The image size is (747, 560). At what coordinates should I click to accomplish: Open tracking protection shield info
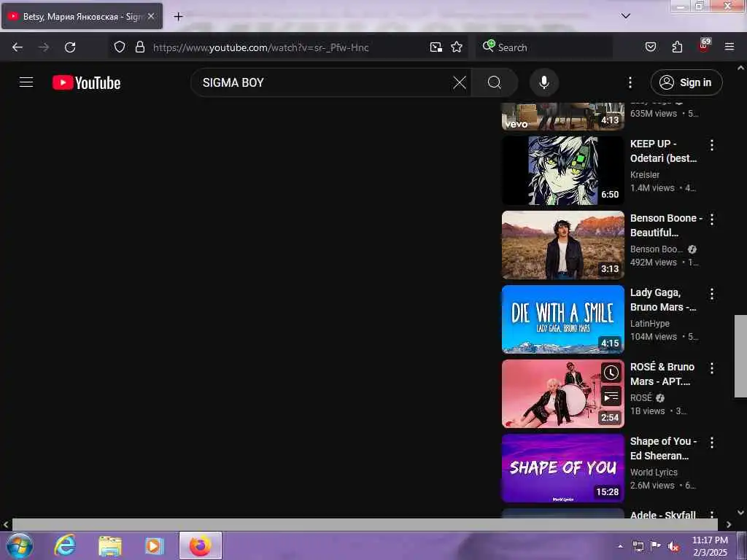(x=120, y=47)
